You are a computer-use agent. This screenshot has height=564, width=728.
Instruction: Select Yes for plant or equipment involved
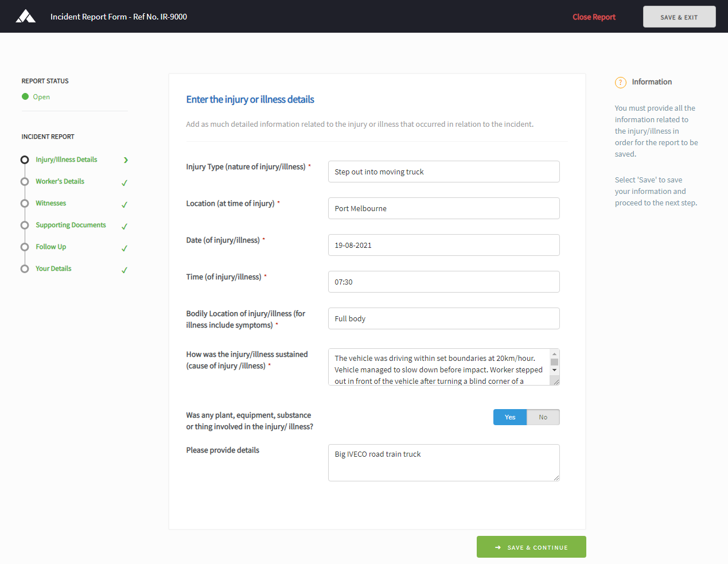tap(509, 417)
